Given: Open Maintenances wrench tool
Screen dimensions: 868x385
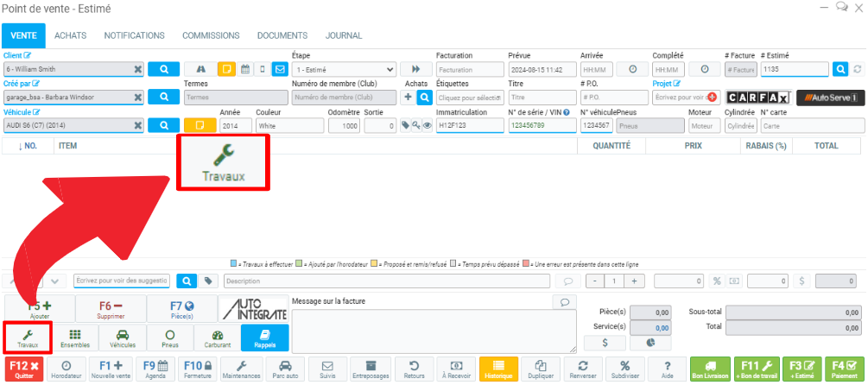Looking at the screenshot, I should (x=241, y=369).
